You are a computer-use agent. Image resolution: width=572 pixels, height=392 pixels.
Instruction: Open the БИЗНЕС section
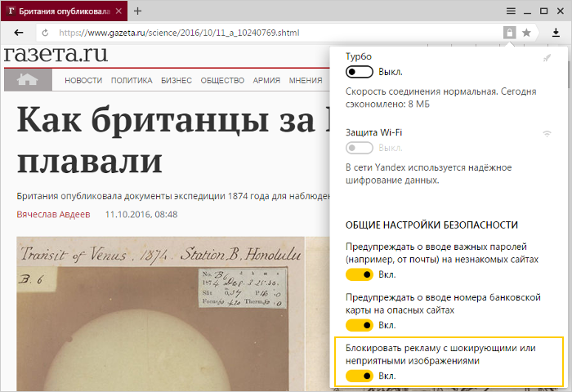pos(177,80)
